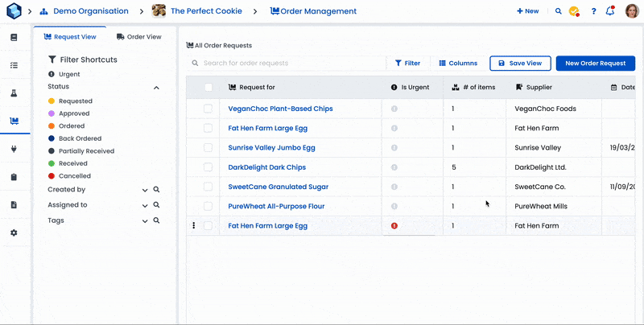Viewport: 644px width, 325px height.
Task: Open the help question mark icon
Action: [x=594, y=11]
